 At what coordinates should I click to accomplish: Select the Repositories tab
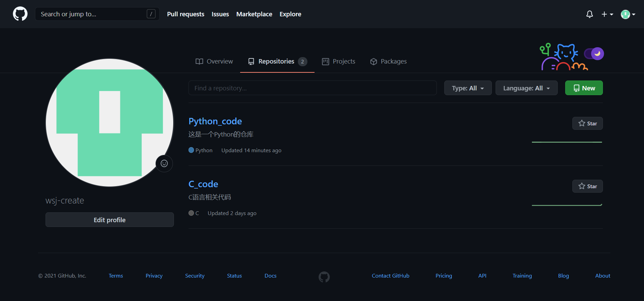pyautogui.click(x=277, y=61)
